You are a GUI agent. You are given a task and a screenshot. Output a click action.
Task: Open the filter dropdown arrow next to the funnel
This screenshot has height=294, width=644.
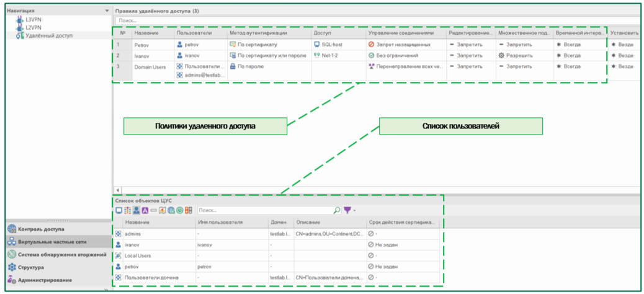(354, 211)
